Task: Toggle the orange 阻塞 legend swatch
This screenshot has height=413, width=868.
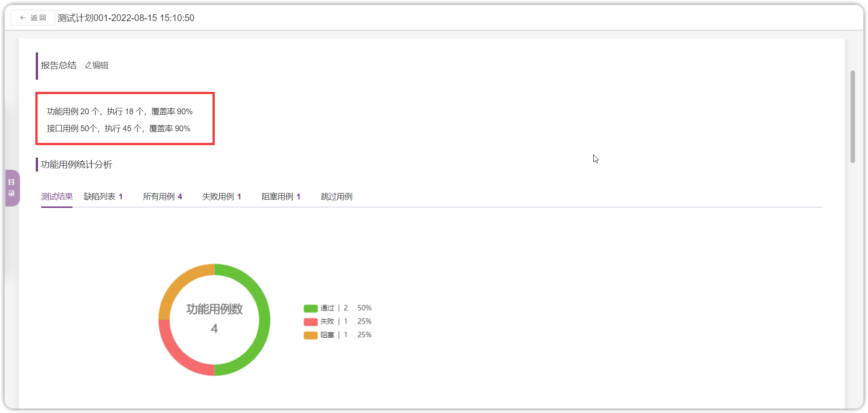Action: pyautogui.click(x=311, y=335)
